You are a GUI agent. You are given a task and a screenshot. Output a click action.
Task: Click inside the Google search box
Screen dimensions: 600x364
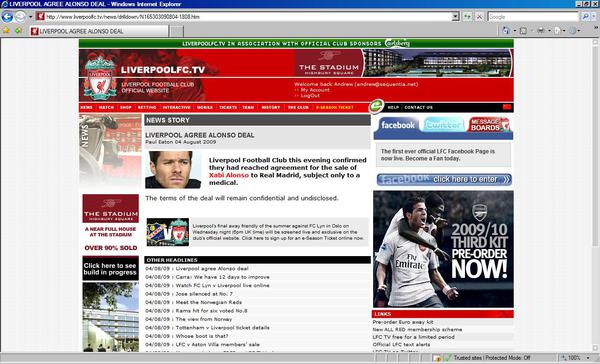click(x=533, y=17)
